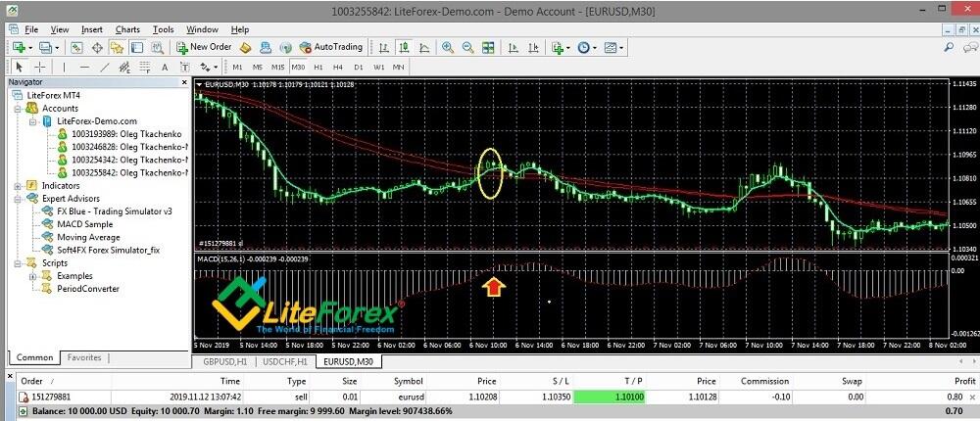Toggle the Terminal panel icon

click(137, 47)
